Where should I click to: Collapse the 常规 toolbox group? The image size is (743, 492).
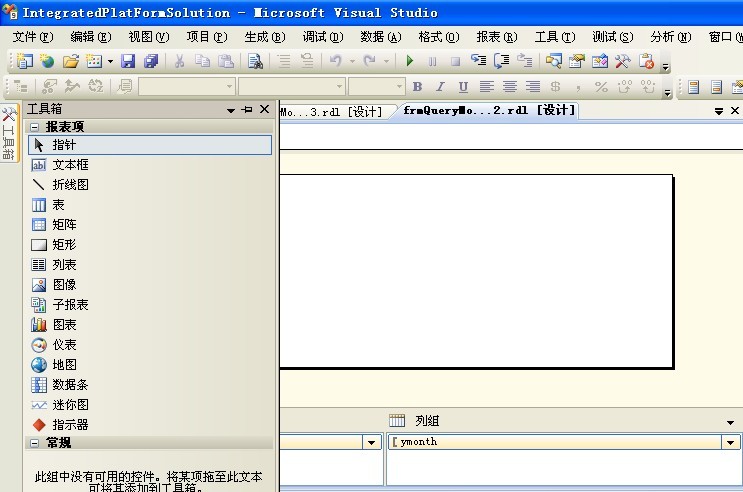tap(34, 443)
